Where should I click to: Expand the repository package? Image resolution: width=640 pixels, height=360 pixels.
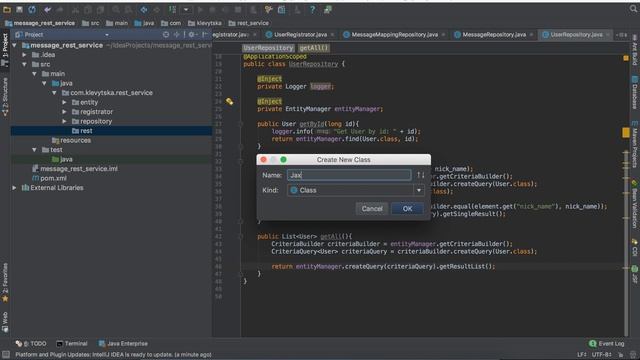[64, 121]
